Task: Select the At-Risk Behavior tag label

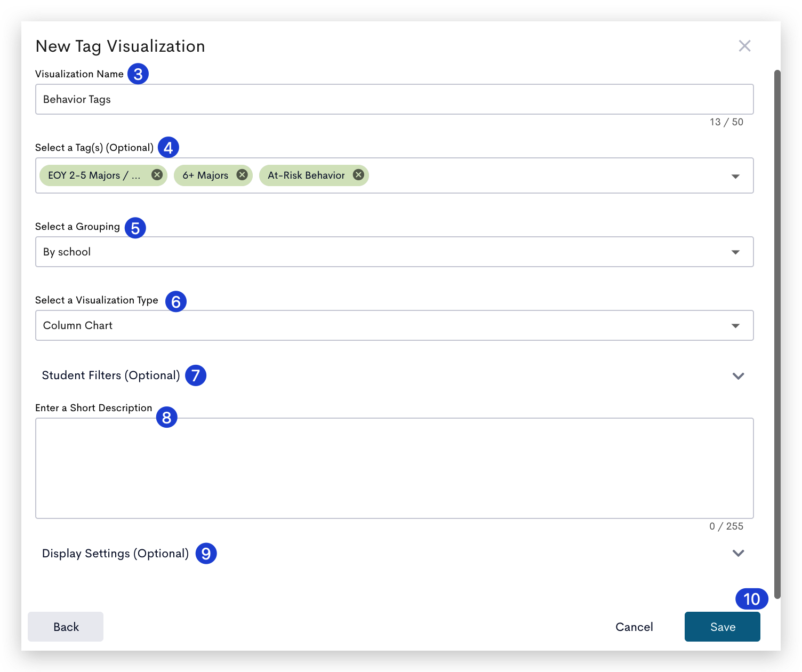Action: 306,175
